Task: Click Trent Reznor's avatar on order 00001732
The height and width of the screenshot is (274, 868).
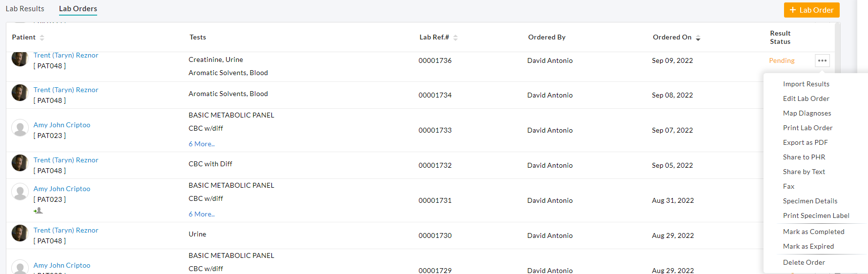Action: (20, 163)
